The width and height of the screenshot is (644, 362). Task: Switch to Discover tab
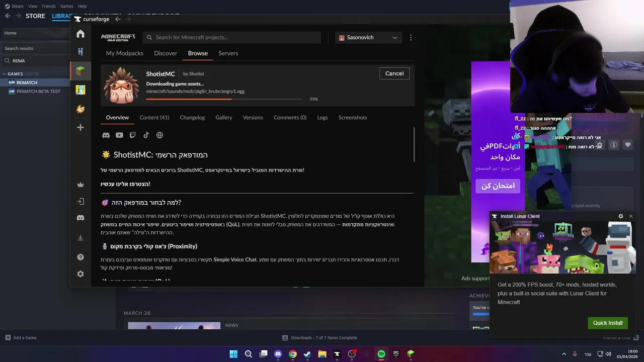click(x=166, y=53)
